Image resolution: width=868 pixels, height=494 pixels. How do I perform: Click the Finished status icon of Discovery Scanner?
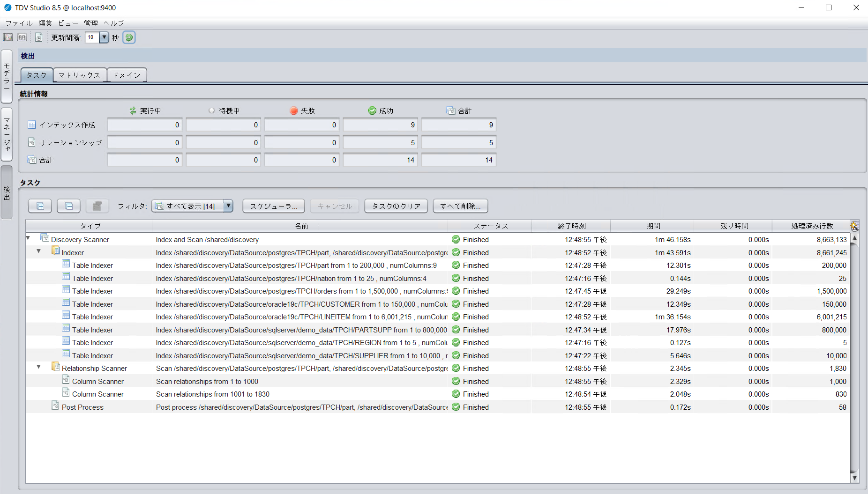[456, 239]
